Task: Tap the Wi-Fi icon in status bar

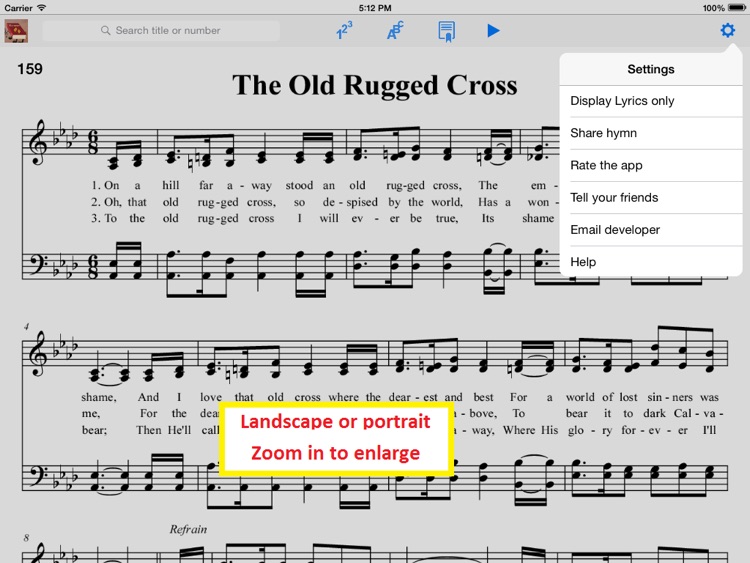Action: click(x=42, y=8)
